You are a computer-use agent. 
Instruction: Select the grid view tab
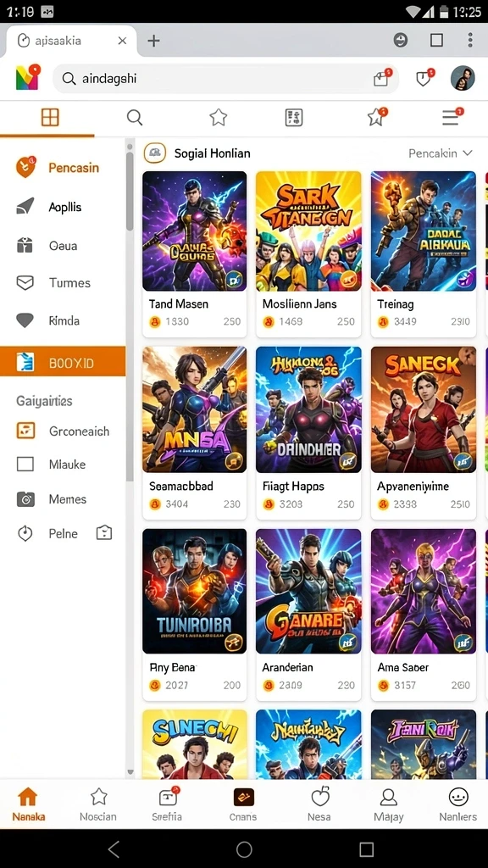point(50,117)
